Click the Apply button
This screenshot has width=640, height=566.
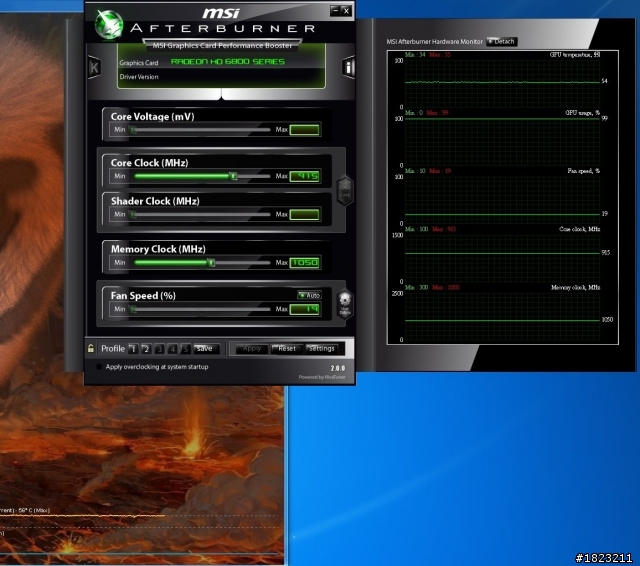tap(251, 348)
